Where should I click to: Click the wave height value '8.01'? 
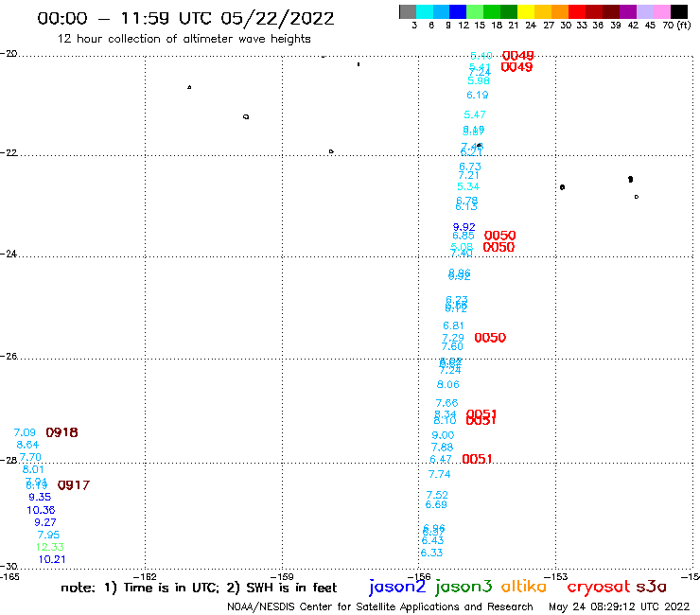coord(33,469)
